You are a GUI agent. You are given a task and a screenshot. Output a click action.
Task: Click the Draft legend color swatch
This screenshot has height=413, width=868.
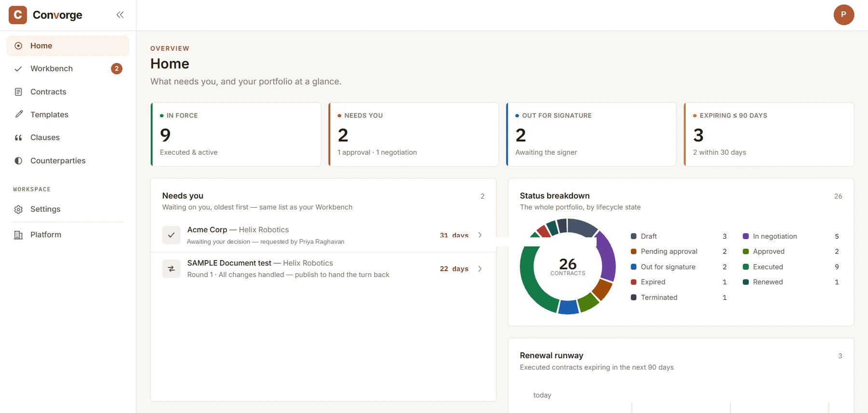click(634, 236)
